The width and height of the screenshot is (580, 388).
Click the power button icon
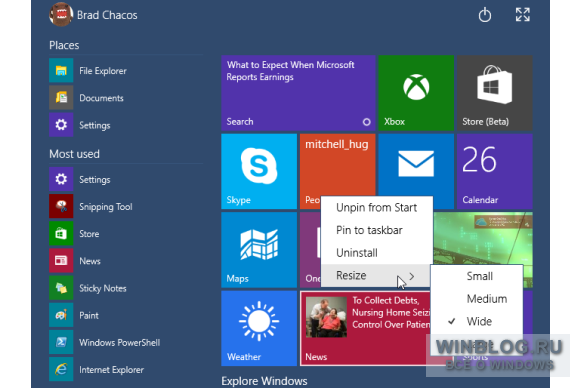coord(485,15)
